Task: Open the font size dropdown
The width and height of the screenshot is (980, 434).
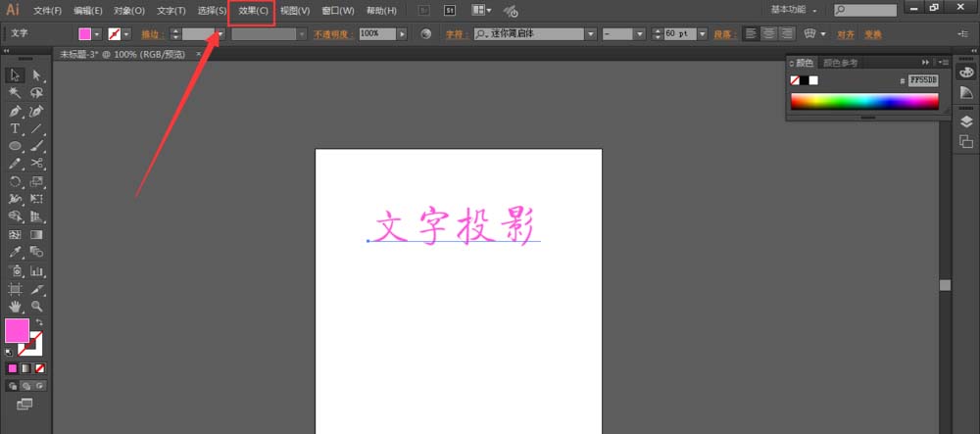Action: (703, 34)
